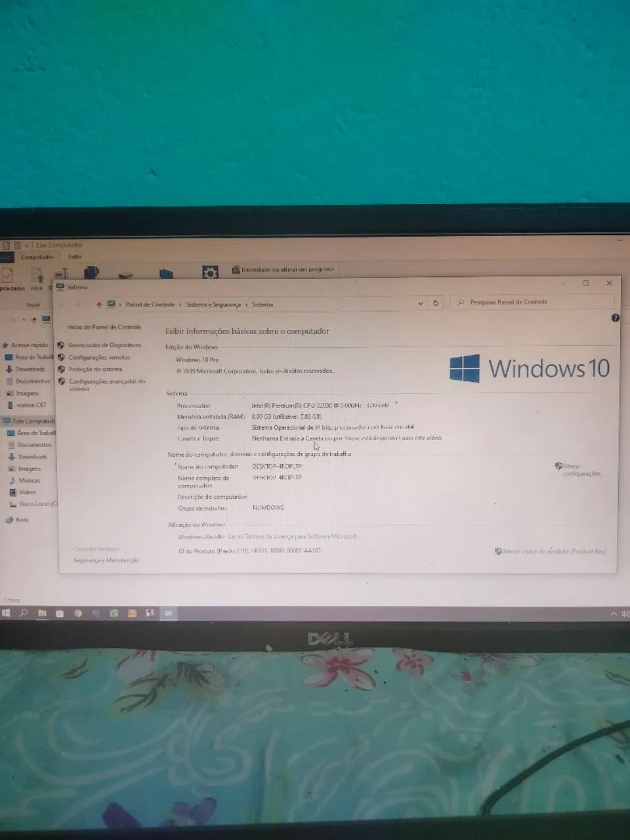Screen dimensions: 630x840
Task: Close the Sistema window
Action: pos(609,283)
